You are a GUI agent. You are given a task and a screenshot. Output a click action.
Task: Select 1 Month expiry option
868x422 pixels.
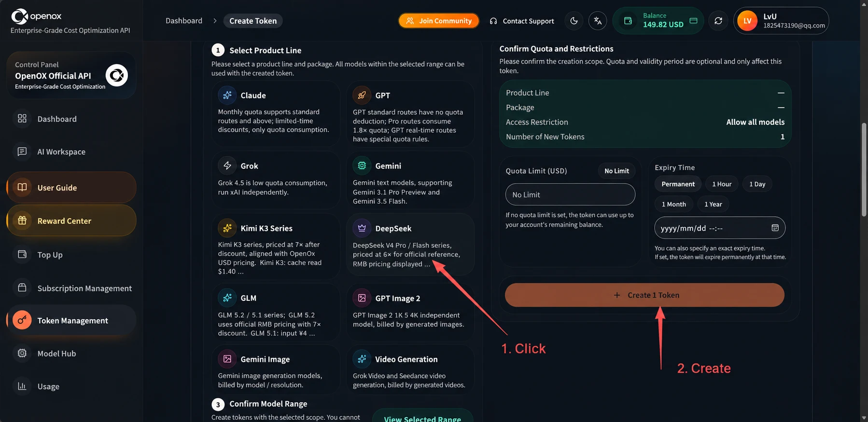[x=673, y=204]
